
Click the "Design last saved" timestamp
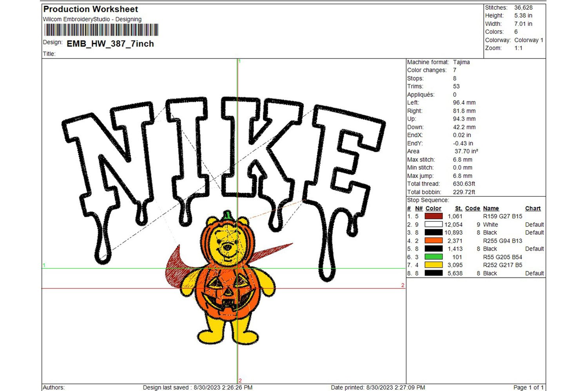pyautogui.click(x=198, y=387)
